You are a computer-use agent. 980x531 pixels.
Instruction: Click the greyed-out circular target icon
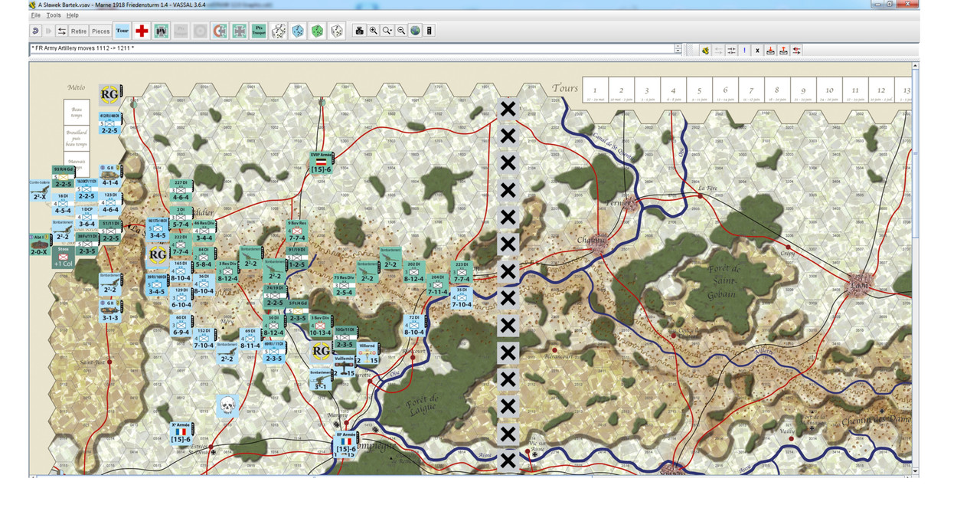(x=200, y=31)
